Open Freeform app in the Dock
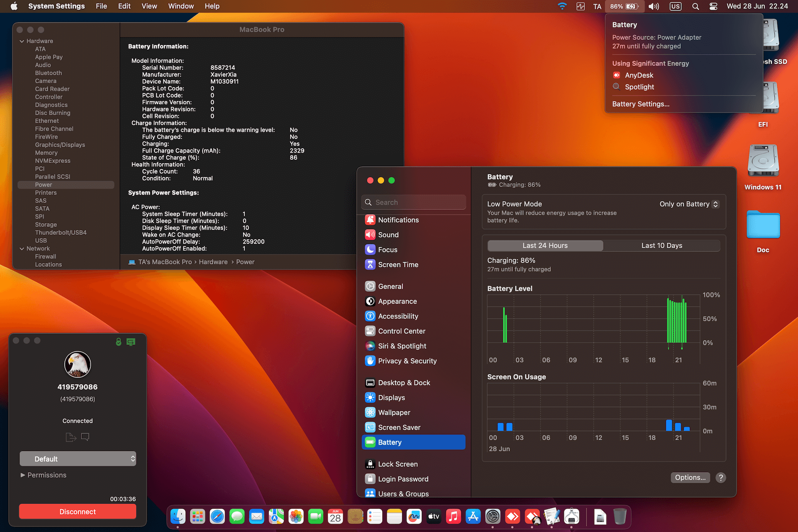Screen dimensions: 798x532 [x=414, y=517]
